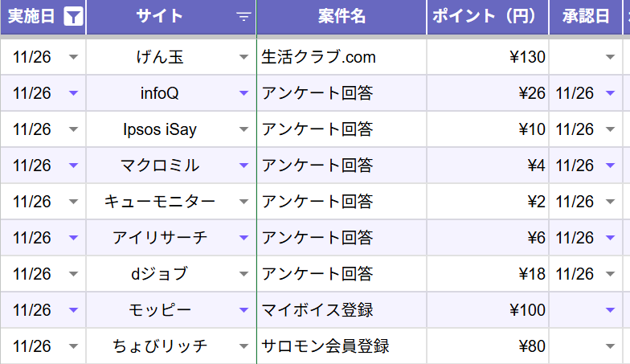Image resolution: width=630 pixels, height=364 pixels.
Task: Click the 生活クラブ.com cell
Action: pos(342,57)
